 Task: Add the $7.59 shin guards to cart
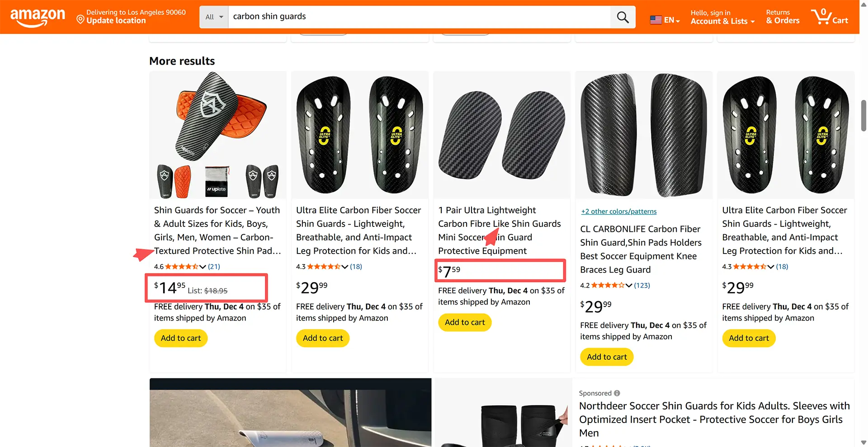point(465,322)
